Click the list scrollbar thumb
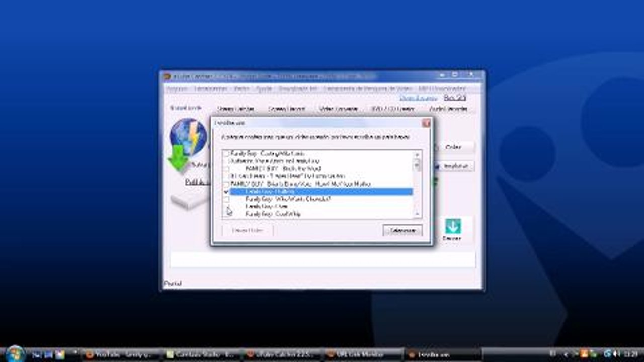Screen dimensions: 644x362 [x=417, y=164]
